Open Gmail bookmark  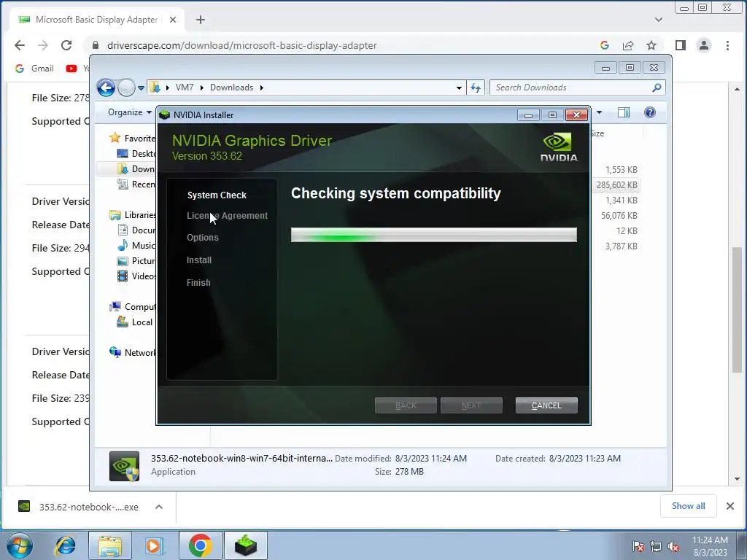point(34,69)
